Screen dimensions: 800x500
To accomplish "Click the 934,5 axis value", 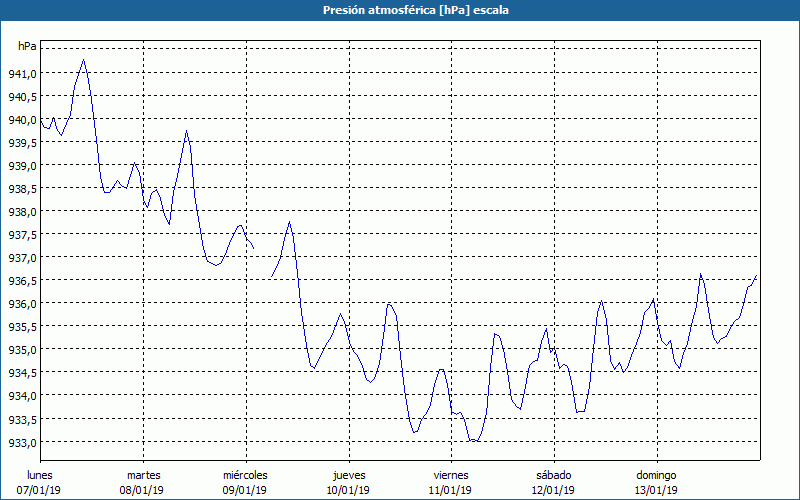I will click(22, 373).
